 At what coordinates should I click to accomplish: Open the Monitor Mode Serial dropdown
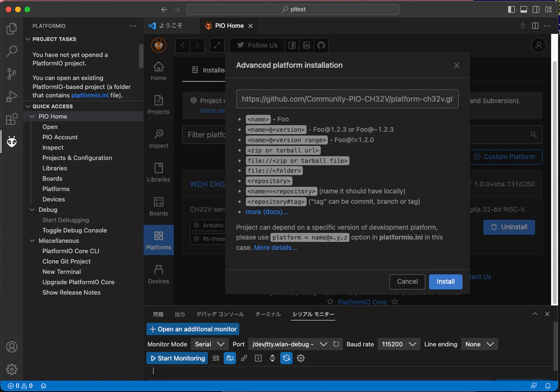210,344
